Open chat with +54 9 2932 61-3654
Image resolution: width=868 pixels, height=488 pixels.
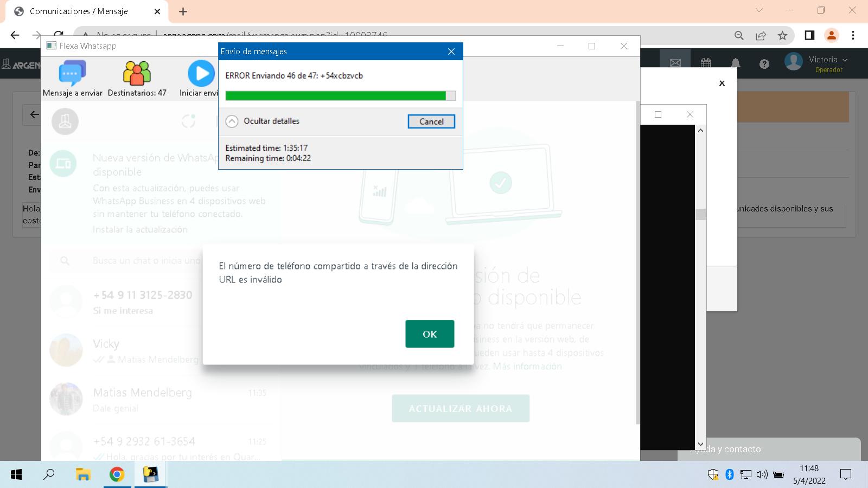(161, 446)
